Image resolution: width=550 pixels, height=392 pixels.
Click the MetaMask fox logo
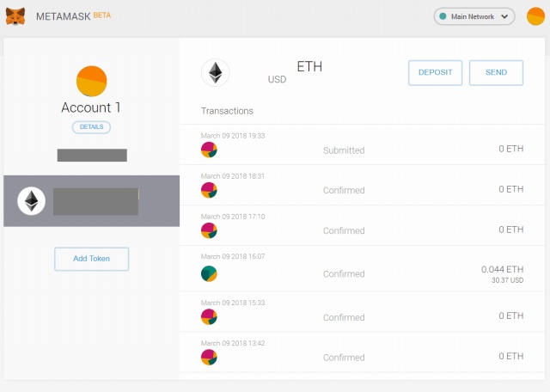coord(15,16)
